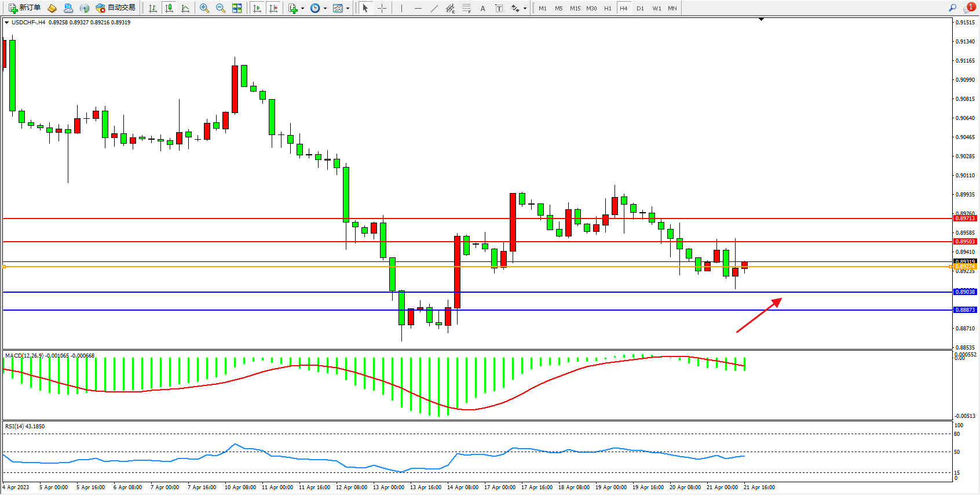The width and height of the screenshot is (980, 495).
Task: Draw a trendline with the diagonal line tool
Action: coord(434,8)
